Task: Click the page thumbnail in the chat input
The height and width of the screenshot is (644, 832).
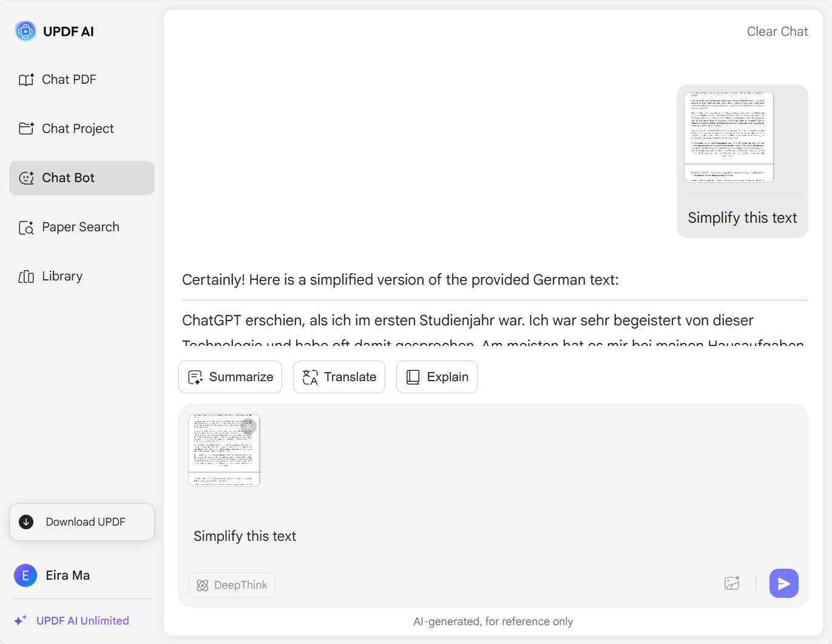Action: pyautogui.click(x=224, y=449)
